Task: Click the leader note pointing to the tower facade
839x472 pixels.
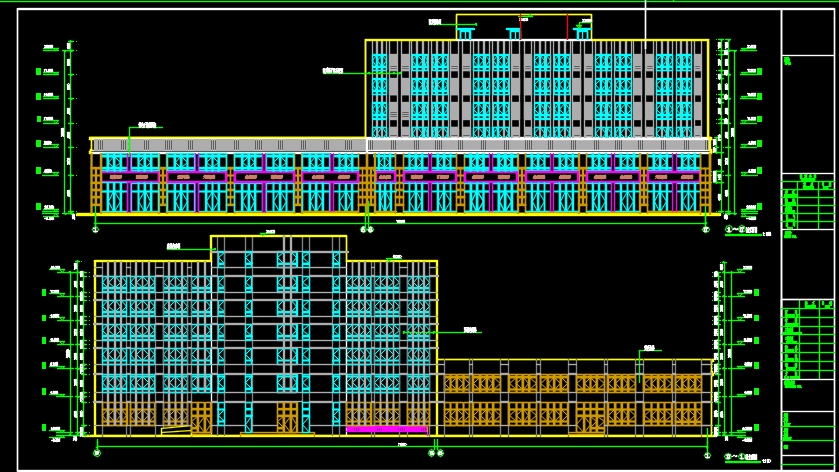Action: click(333, 71)
